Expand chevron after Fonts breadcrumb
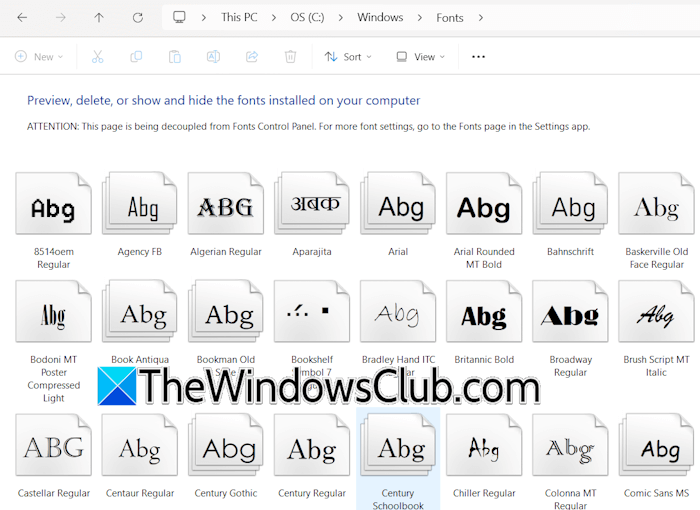700x510 pixels. [481, 18]
